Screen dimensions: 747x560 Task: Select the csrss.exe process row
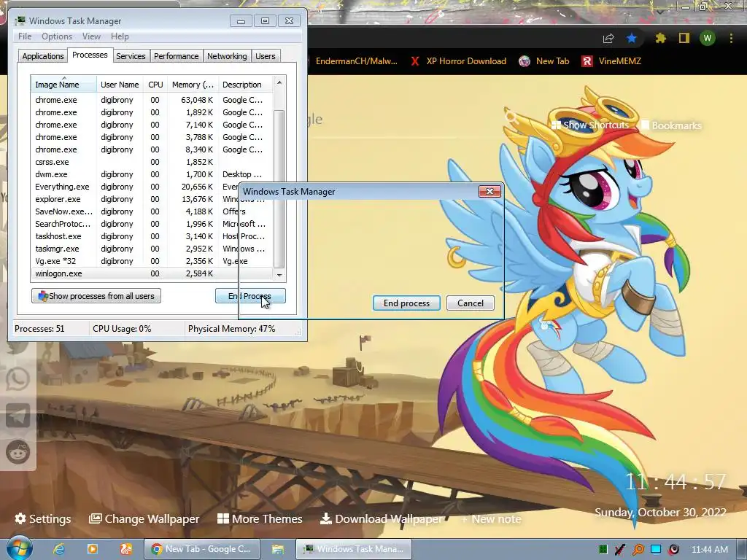click(x=152, y=162)
